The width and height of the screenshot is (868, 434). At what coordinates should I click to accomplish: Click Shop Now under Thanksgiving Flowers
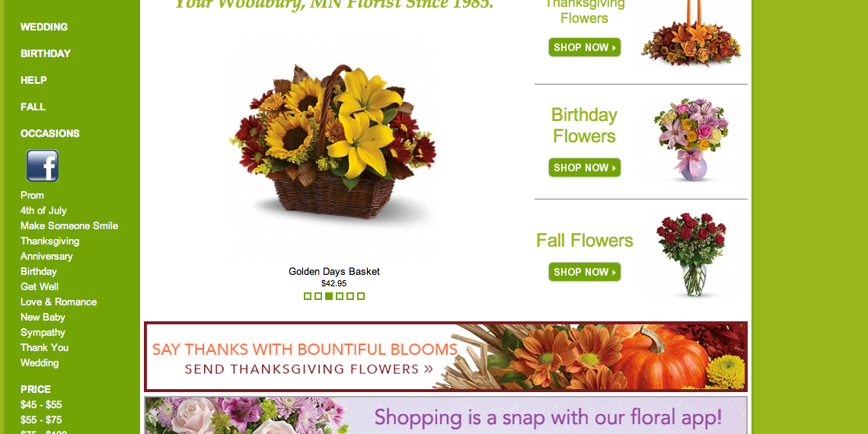click(x=585, y=47)
